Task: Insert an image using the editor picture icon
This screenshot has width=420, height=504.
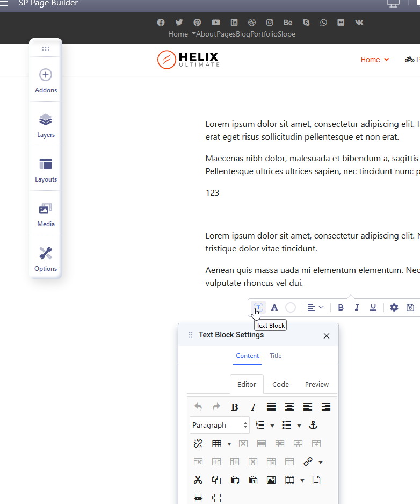Action: pyautogui.click(x=271, y=480)
